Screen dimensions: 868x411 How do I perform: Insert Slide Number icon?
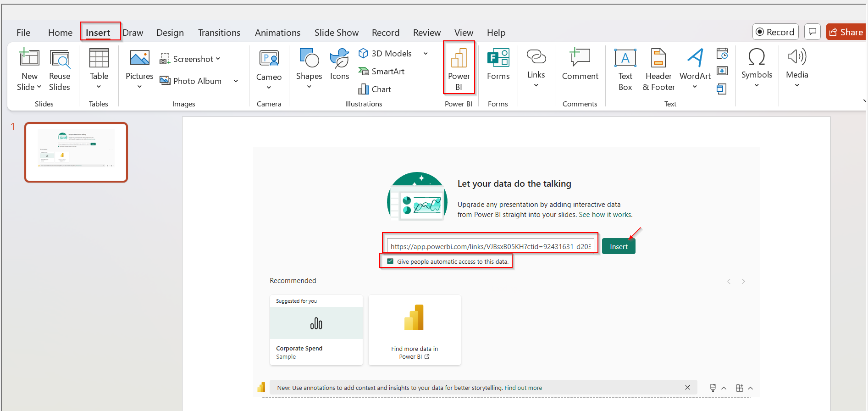pos(722,71)
